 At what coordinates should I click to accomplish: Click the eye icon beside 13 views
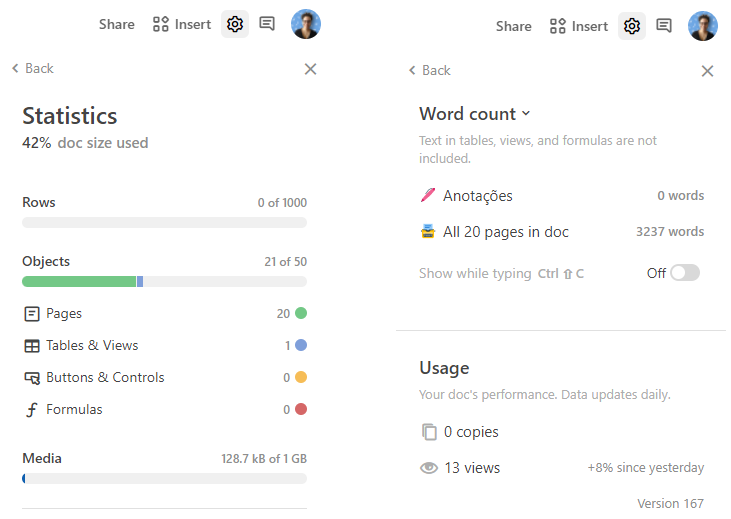pyautogui.click(x=429, y=468)
